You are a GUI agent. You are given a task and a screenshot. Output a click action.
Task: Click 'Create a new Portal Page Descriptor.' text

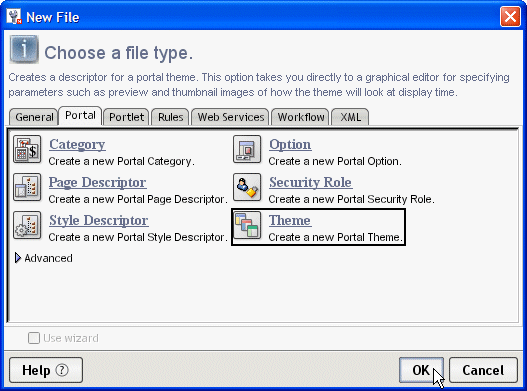click(x=138, y=199)
